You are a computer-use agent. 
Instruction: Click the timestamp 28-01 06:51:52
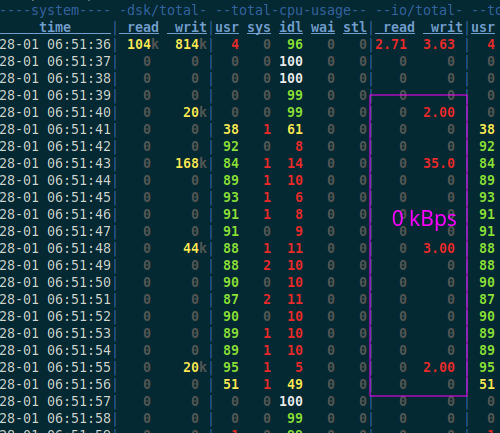tap(55, 316)
